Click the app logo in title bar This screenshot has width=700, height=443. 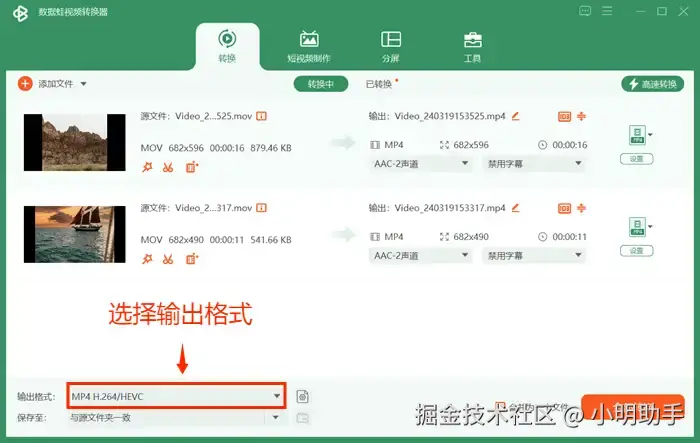pos(20,13)
